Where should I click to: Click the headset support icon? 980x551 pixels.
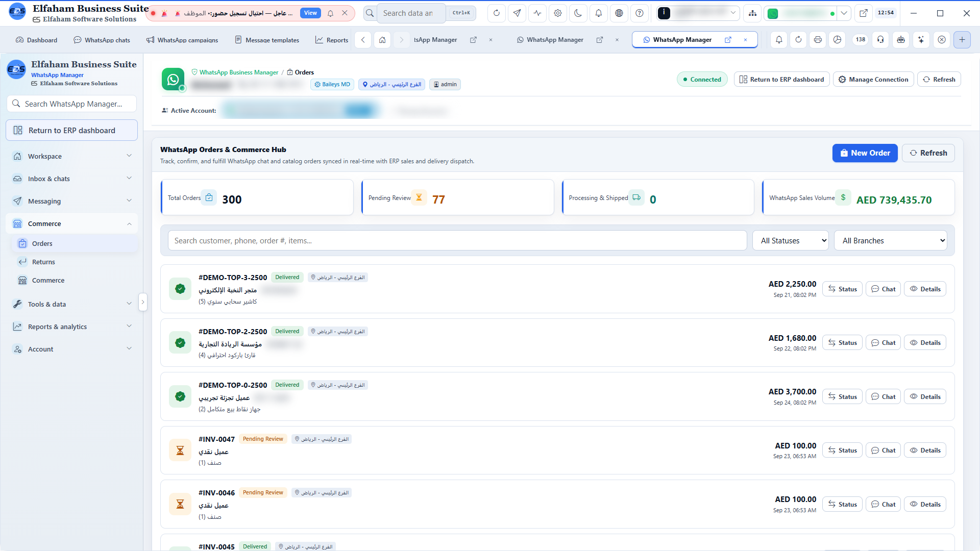coord(881,40)
